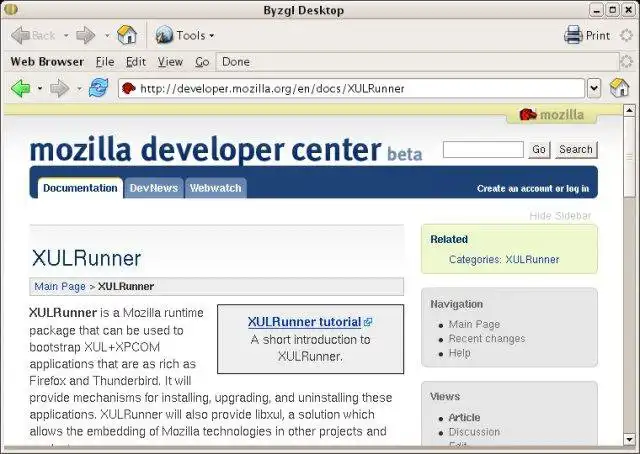Open the Discussion view link
The height and width of the screenshot is (454, 640).
(x=474, y=432)
